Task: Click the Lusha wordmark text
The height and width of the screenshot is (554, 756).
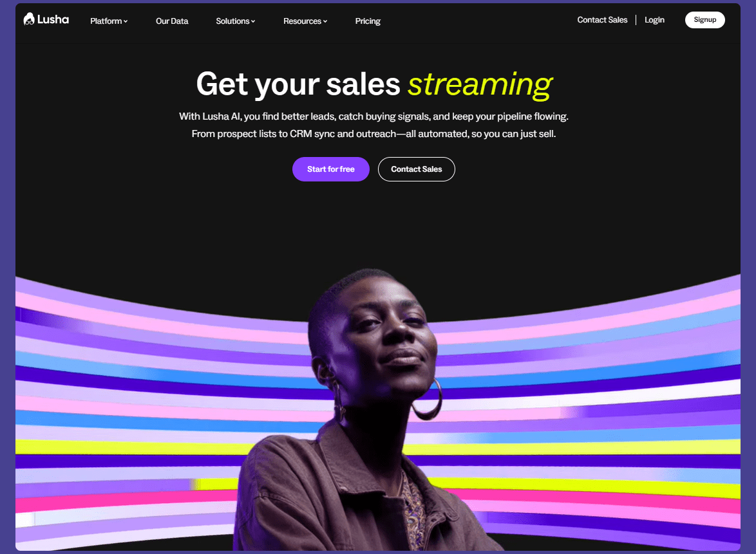Action: [x=53, y=19]
